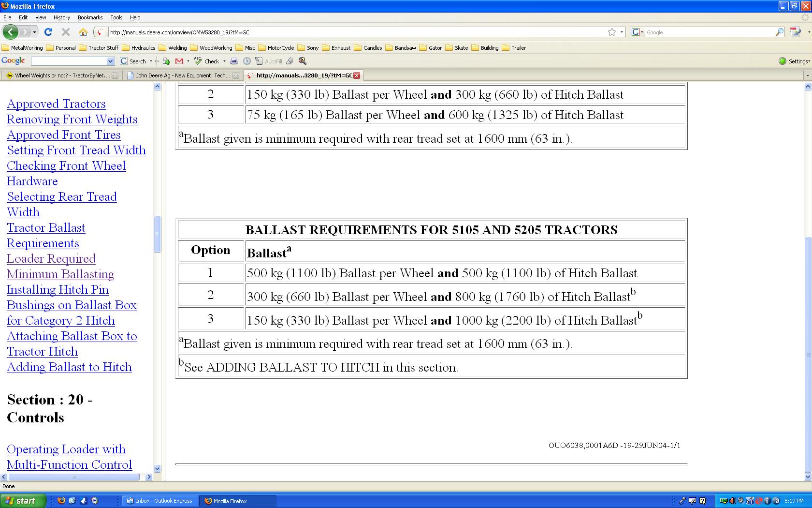Switch to Inbox - Outlook Express taskbar item
The height and width of the screenshot is (508, 812).
coord(161,501)
